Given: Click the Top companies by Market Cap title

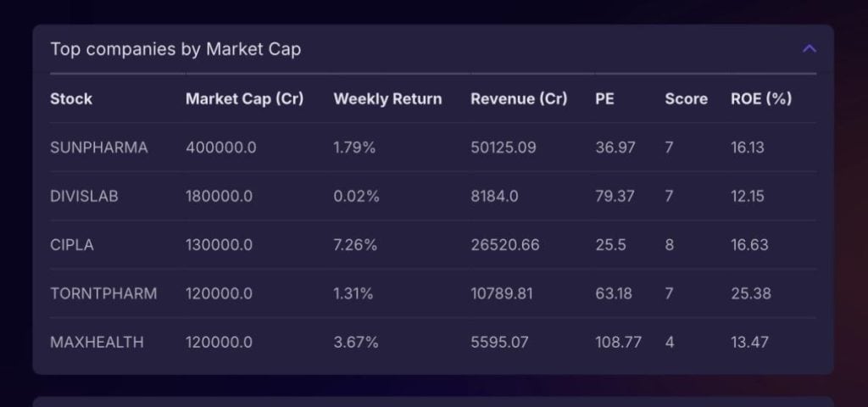Looking at the screenshot, I should (x=175, y=49).
